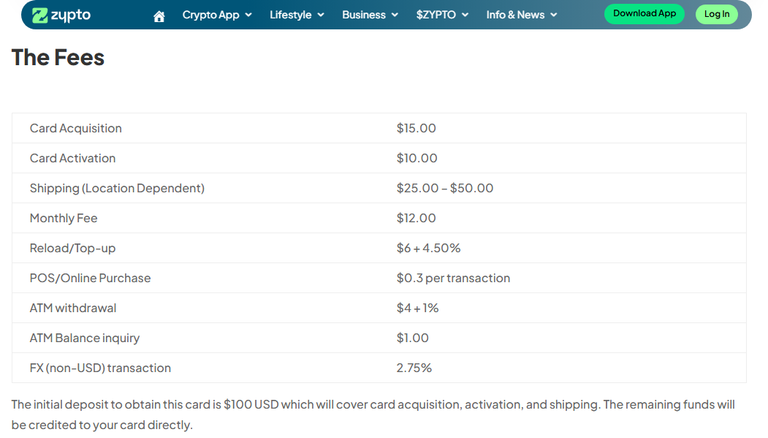The image size is (768, 438).
Task: Click the Zypto logo icon
Action: point(40,15)
